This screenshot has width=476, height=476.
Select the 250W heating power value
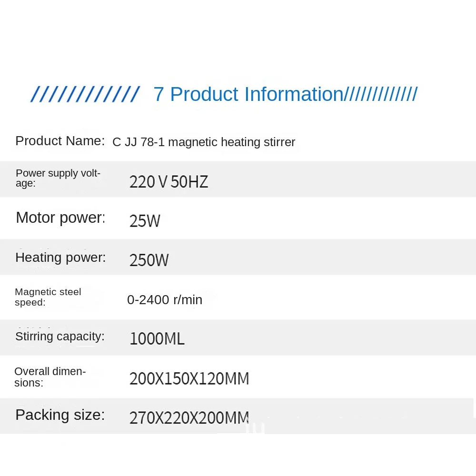point(149,260)
